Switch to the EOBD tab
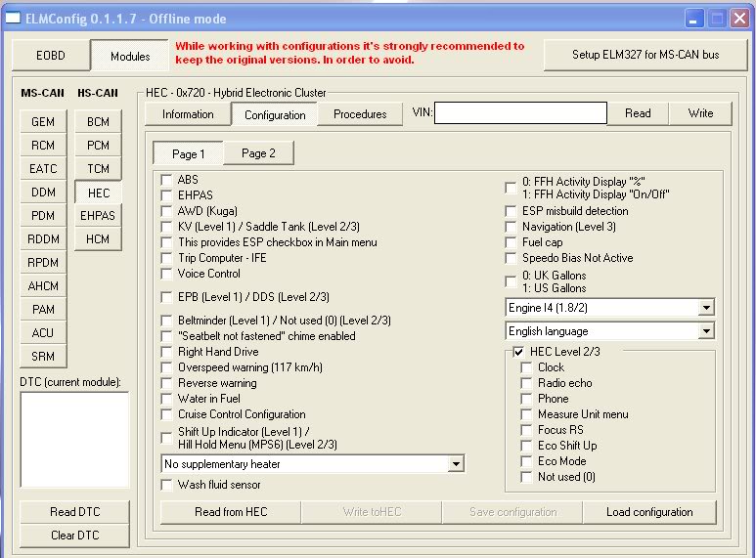This screenshot has width=756, height=558. pyautogui.click(x=50, y=56)
